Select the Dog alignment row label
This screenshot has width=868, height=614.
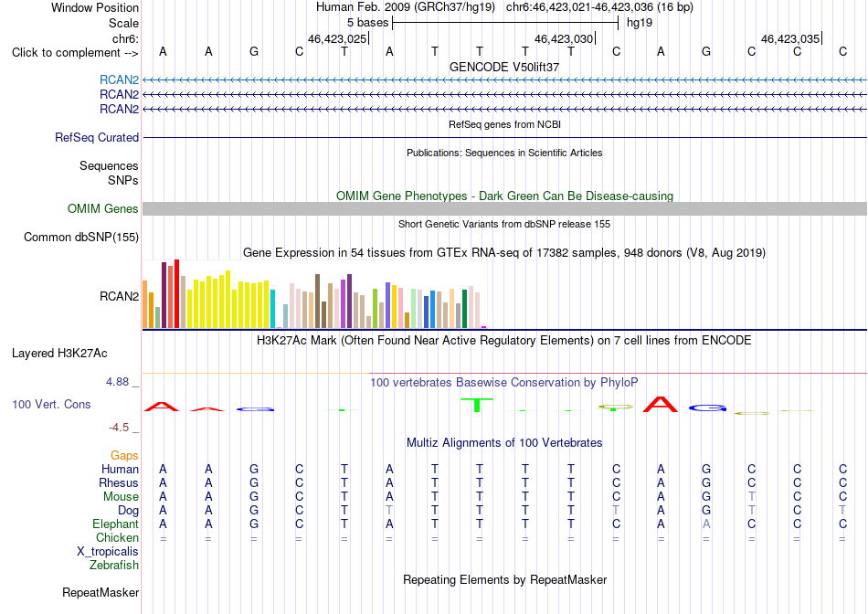pyautogui.click(x=128, y=511)
